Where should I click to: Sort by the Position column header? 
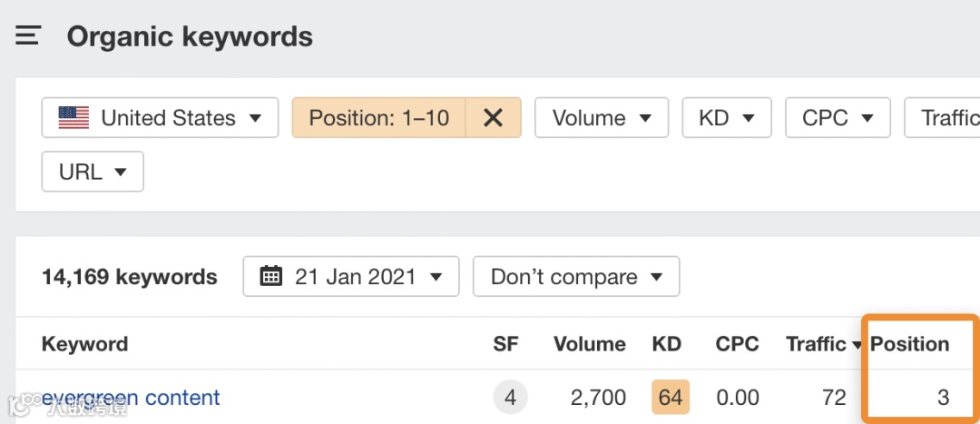[x=909, y=344]
